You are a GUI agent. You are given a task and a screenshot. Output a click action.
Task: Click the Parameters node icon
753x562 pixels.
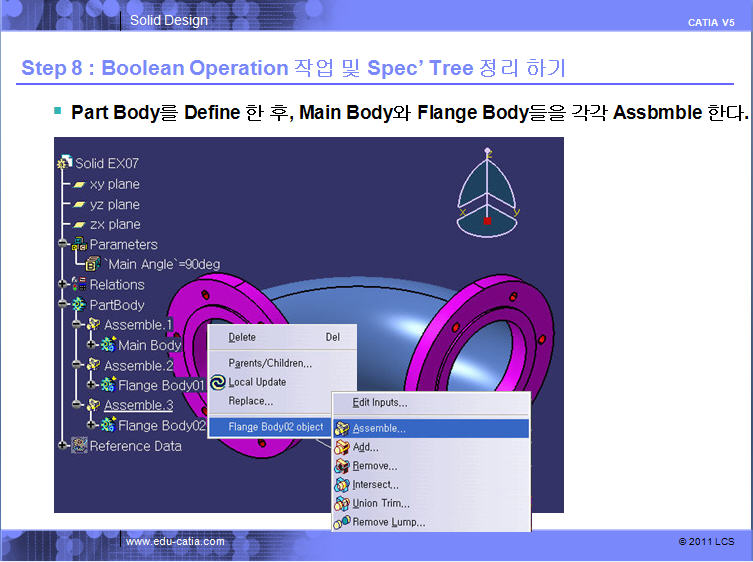click(x=79, y=244)
